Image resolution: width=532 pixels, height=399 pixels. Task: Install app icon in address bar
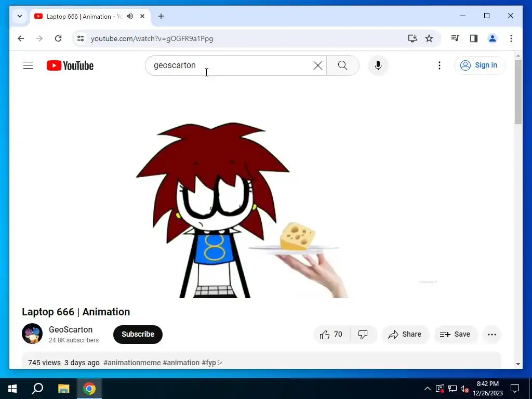[x=412, y=38]
